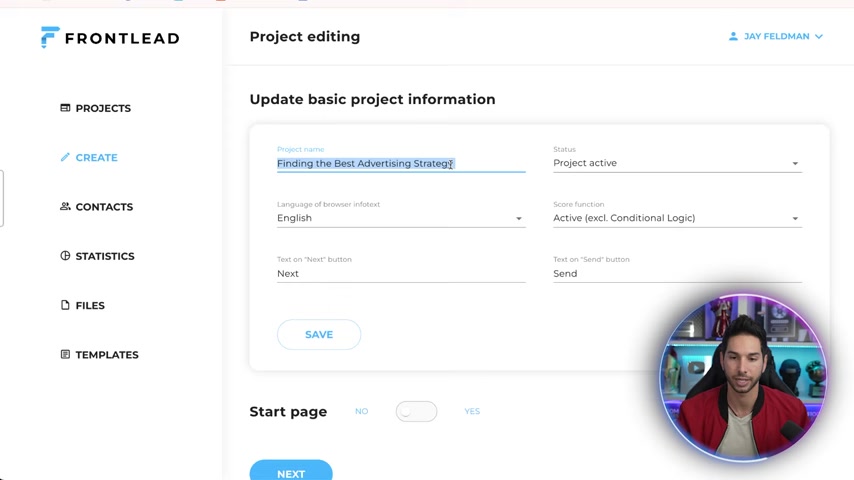Click the Statistics pie chart icon
The image size is (854, 480).
(65, 256)
